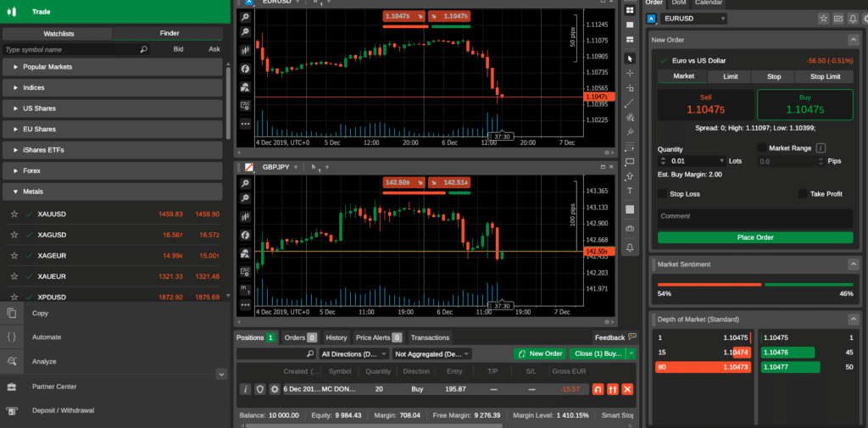Screen dimensions: 868x428
Task: Click the Place Order button
Action: (755, 237)
